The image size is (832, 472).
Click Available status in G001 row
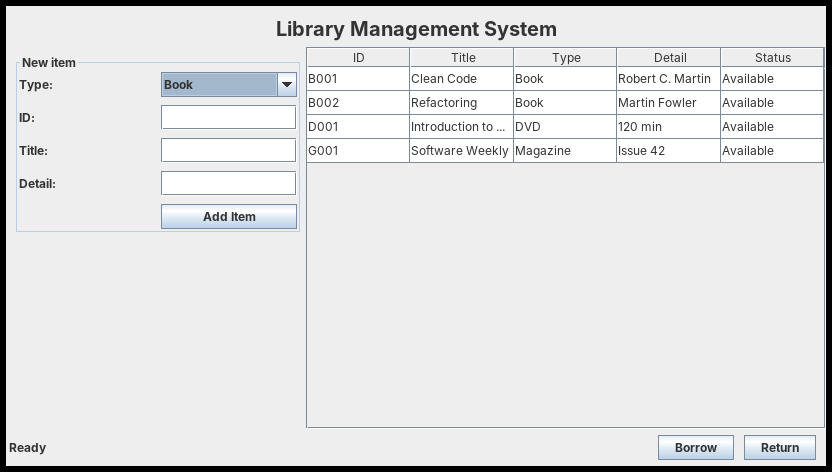772,151
